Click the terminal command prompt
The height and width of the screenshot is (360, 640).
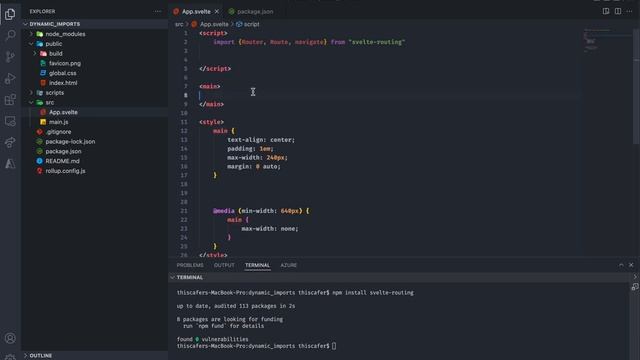tap(256, 346)
